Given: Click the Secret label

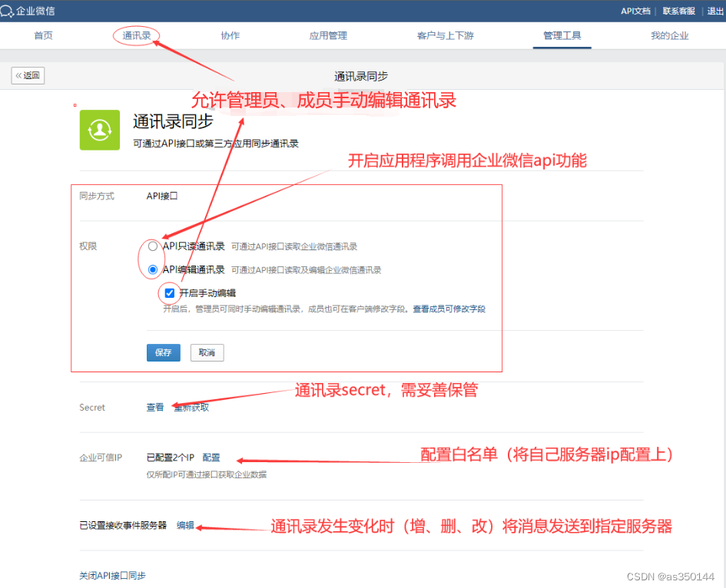Looking at the screenshot, I should (x=92, y=407).
